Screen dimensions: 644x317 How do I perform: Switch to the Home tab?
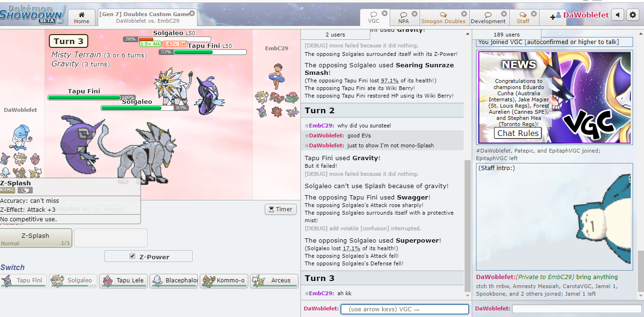tap(82, 18)
